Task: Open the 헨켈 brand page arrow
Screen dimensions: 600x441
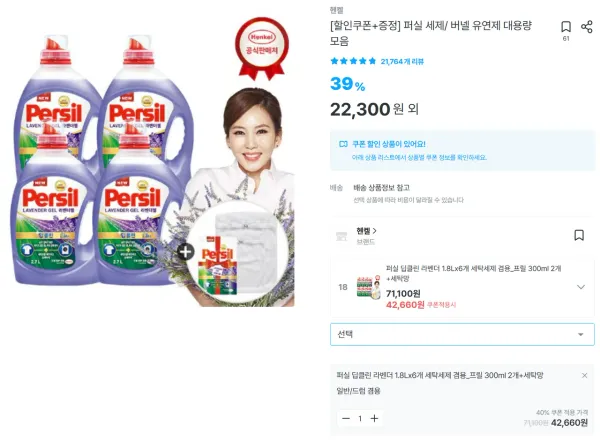Action: [x=375, y=231]
